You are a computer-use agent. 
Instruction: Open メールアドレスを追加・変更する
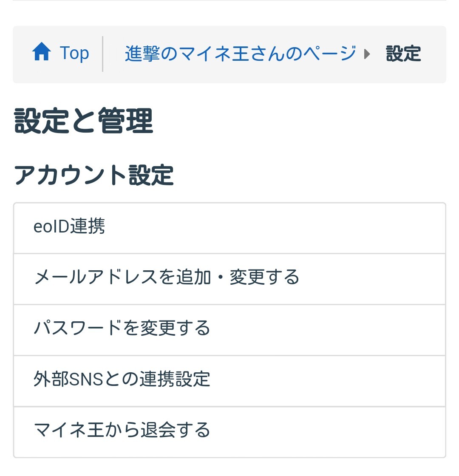pyautogui.click(x=229, y=279)
